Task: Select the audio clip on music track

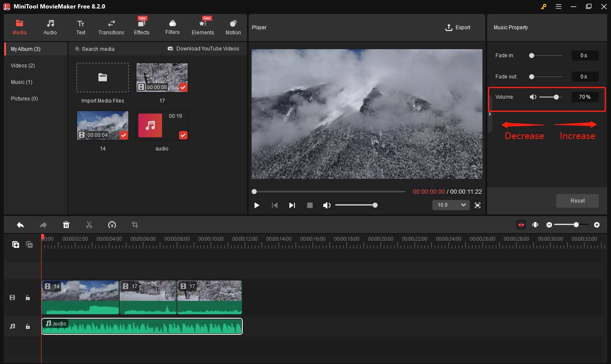Action: click(142, 326)
